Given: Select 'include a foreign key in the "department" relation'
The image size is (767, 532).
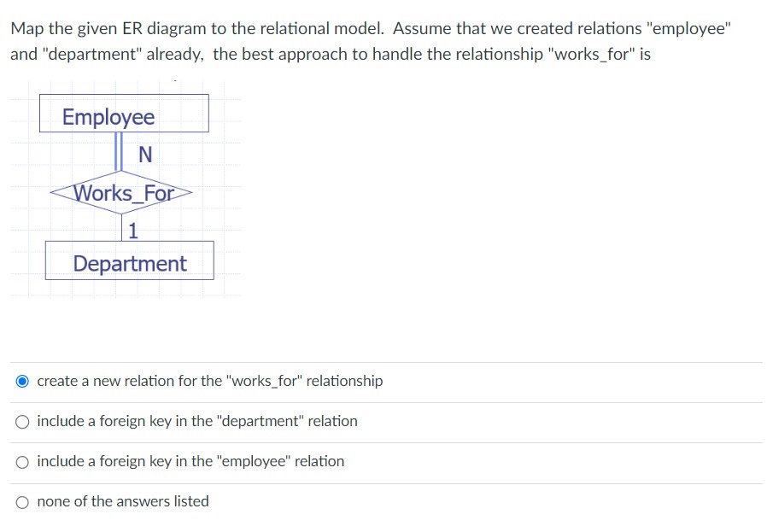Looking at the screenshot, I should pos(22,421).
